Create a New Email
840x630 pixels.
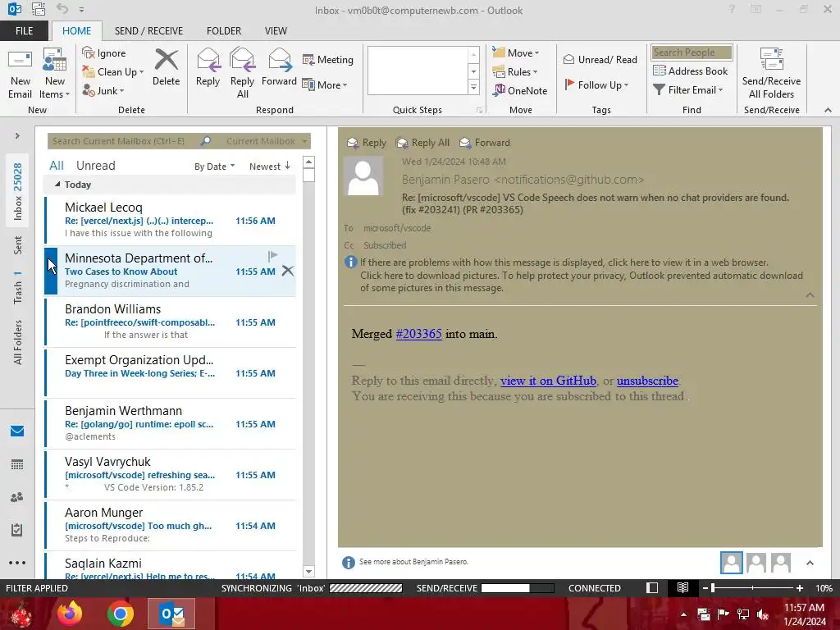pos(20,74)
